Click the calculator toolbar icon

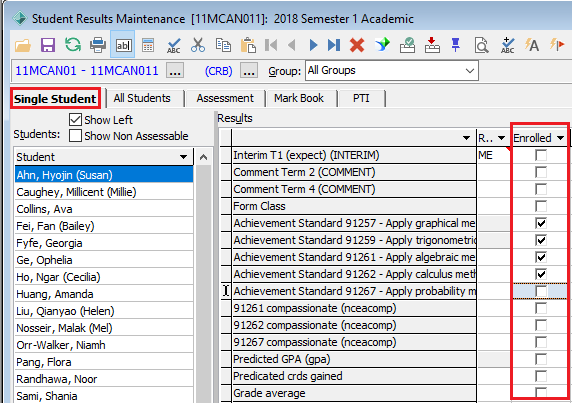pos(148,45)
